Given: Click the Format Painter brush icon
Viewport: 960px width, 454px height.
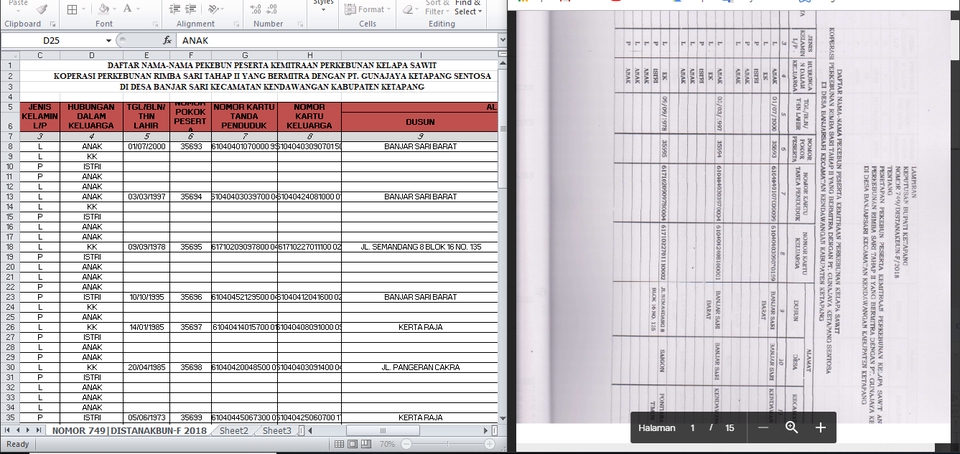Looking at the screenshot, I should (42, 9).
